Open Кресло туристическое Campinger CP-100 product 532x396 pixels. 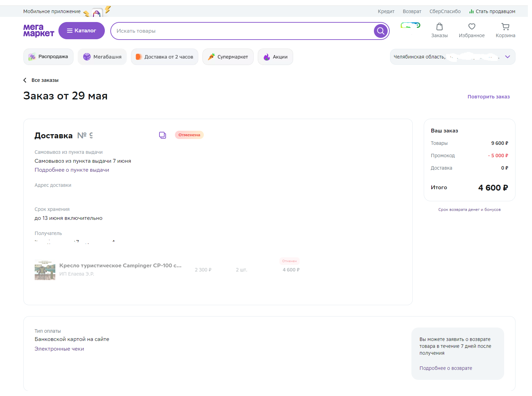120,266
